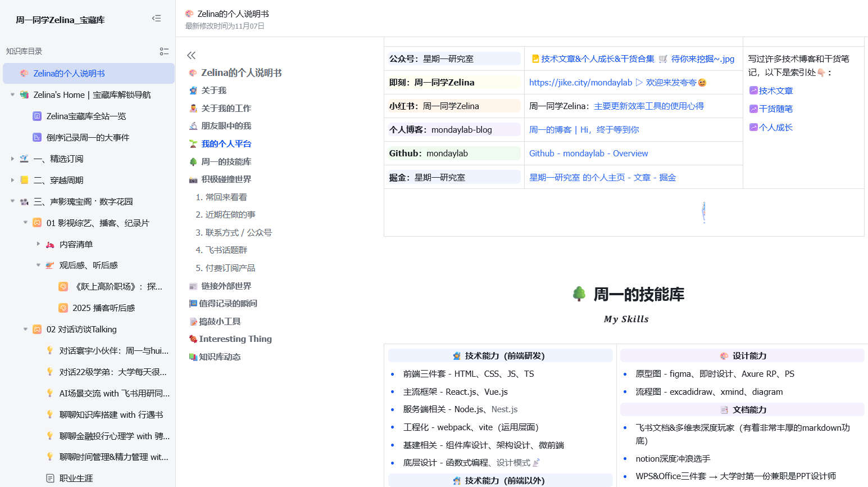Image resolution: width=868 pixels, height=487 pixels.
Task: Jump to Interesting Thing outline entry
Action: point(235,339)
